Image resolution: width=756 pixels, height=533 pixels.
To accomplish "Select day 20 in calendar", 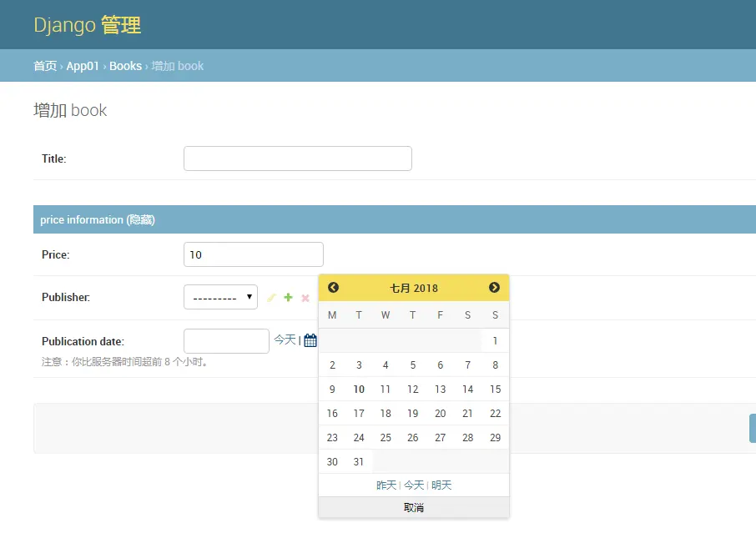I will [x=441, y=413].
